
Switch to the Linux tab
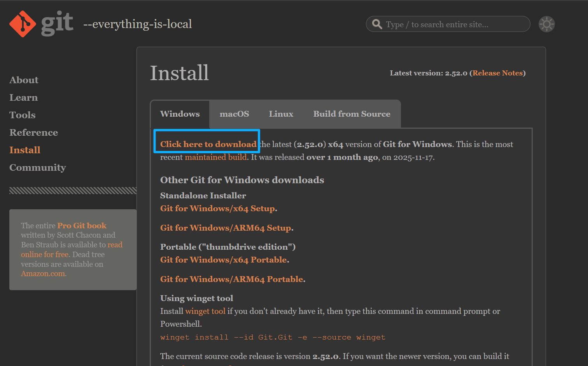(281, 114)
